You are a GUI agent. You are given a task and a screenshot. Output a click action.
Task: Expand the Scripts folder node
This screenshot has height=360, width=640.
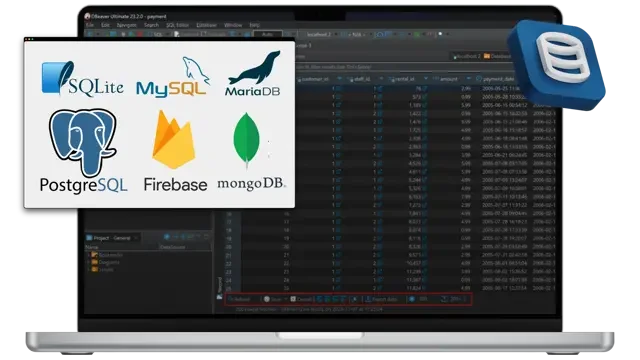tap(88, 269)
